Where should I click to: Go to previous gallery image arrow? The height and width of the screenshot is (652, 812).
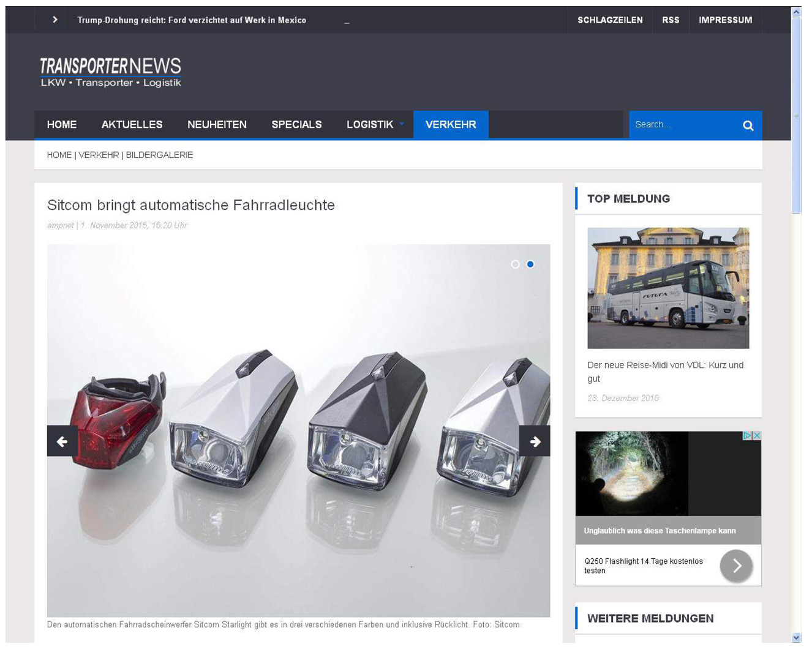click(x=62, y=441)
